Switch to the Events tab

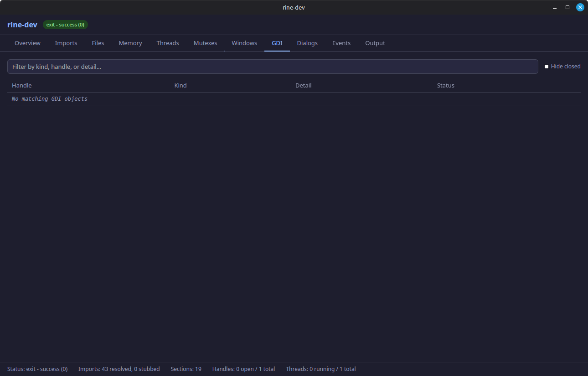(x=341, y=43)
